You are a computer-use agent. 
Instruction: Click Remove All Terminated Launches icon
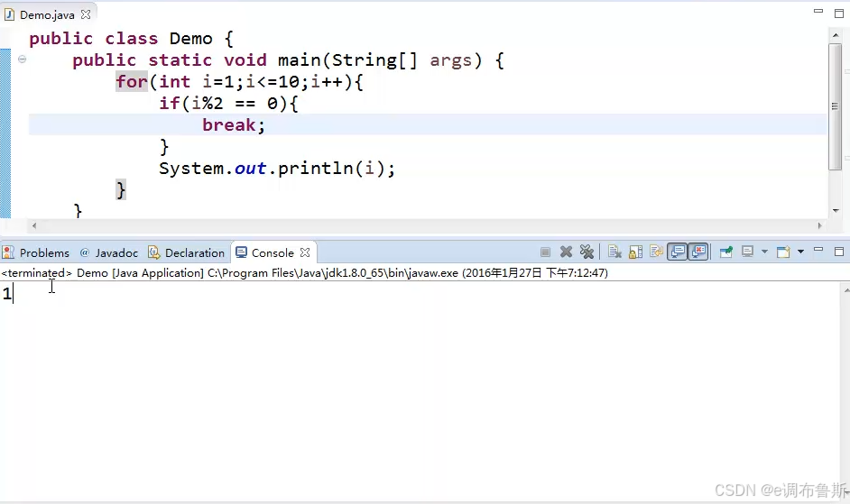[x=587, y=252]
